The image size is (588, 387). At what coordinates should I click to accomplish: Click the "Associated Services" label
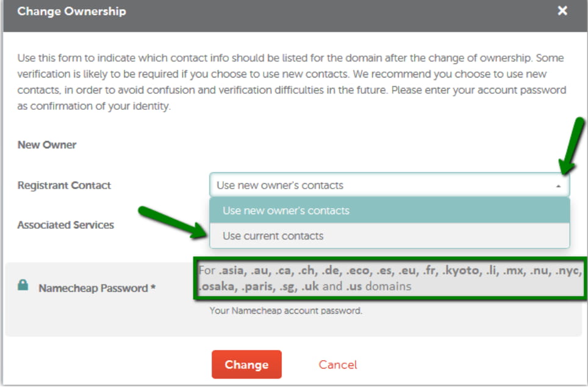pyautogui.click(x=66, y=225)
